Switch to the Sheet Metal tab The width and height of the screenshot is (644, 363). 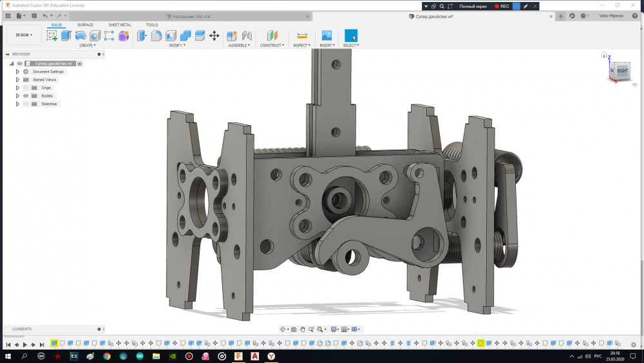[x=119, y=25]
